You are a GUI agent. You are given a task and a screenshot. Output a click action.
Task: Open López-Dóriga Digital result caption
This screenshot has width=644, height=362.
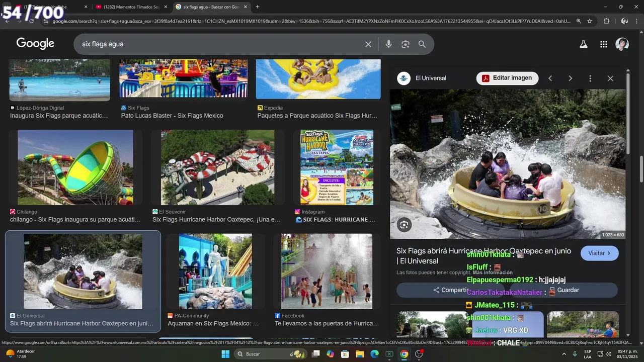59,116
